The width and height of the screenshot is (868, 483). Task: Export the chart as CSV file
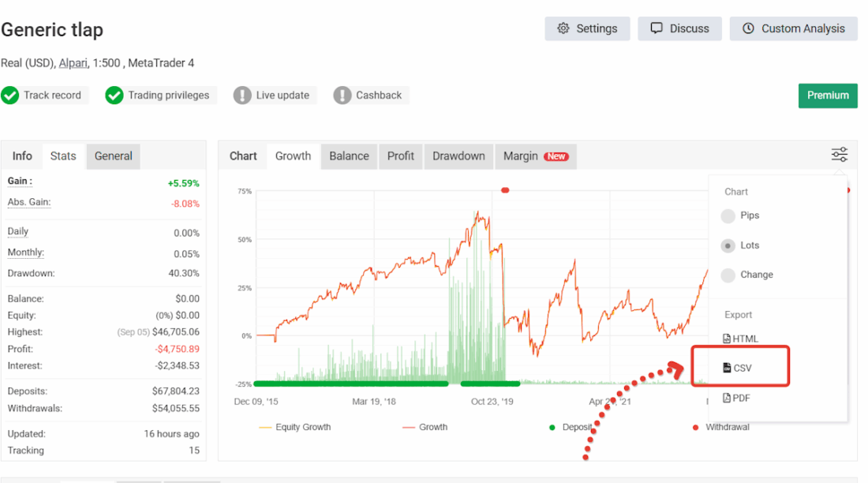point(737,368)
